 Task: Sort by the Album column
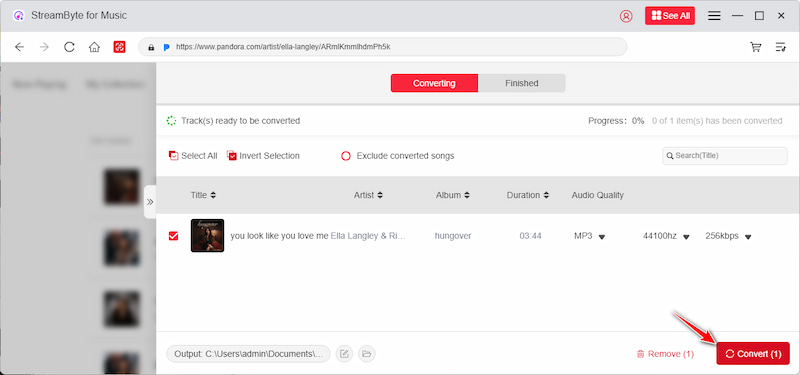(x=453, y=195)
